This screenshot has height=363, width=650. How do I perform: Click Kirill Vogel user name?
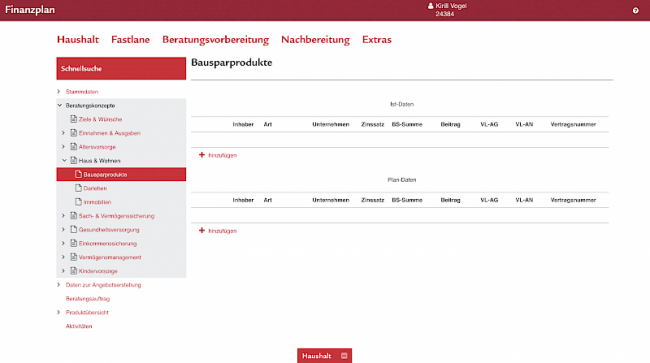(x=451, y=6)
